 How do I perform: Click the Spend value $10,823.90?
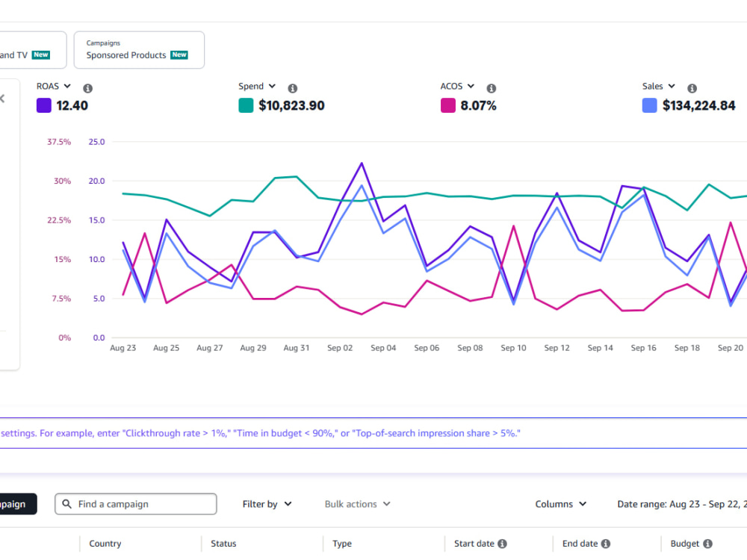pyautogui.click(x=291, y=106)
